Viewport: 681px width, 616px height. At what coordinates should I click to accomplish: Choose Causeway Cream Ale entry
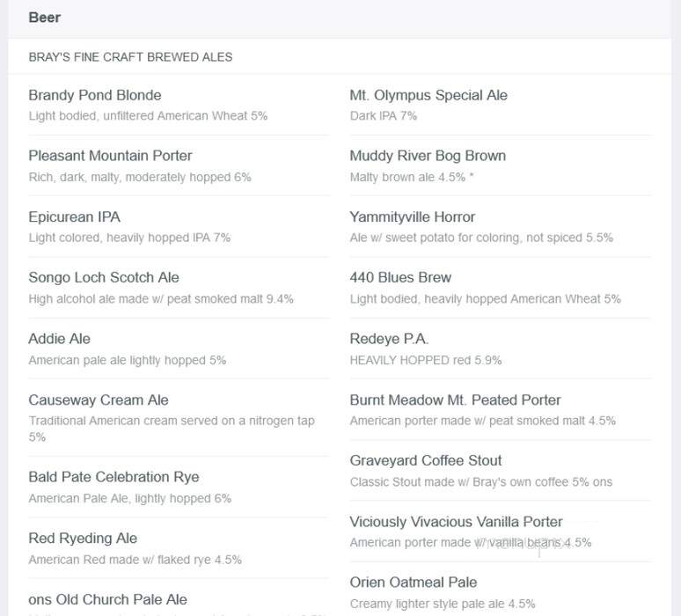coord(99,400)
